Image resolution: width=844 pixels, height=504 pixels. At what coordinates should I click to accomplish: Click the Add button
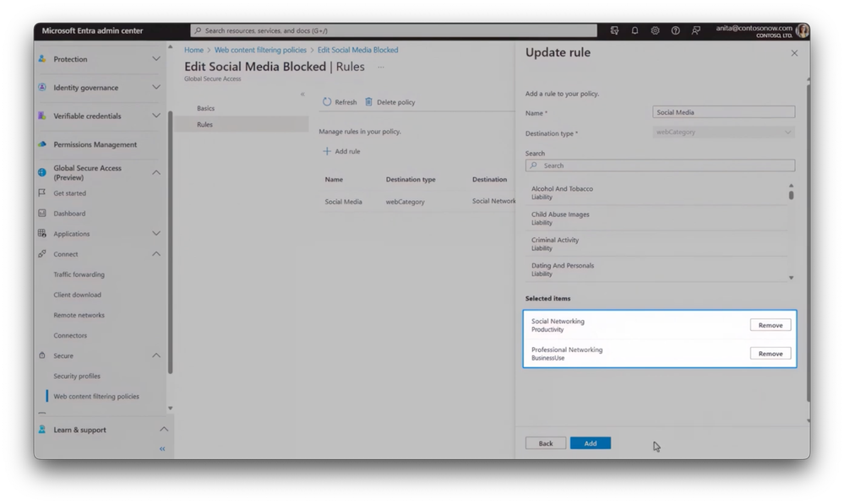coord(591,443)
